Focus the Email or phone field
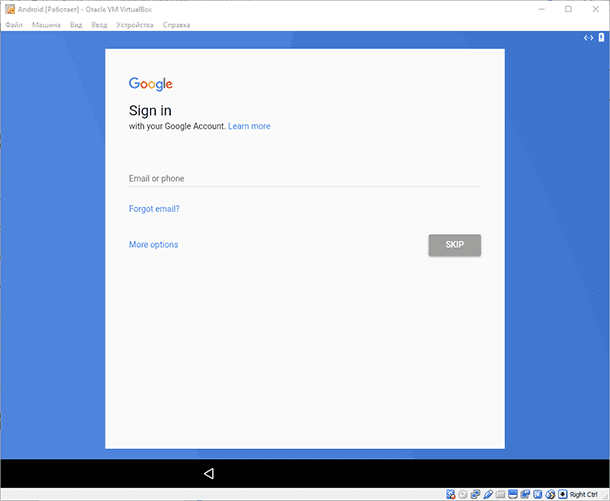This screenshot has width=610, height=501. (305, 179)
